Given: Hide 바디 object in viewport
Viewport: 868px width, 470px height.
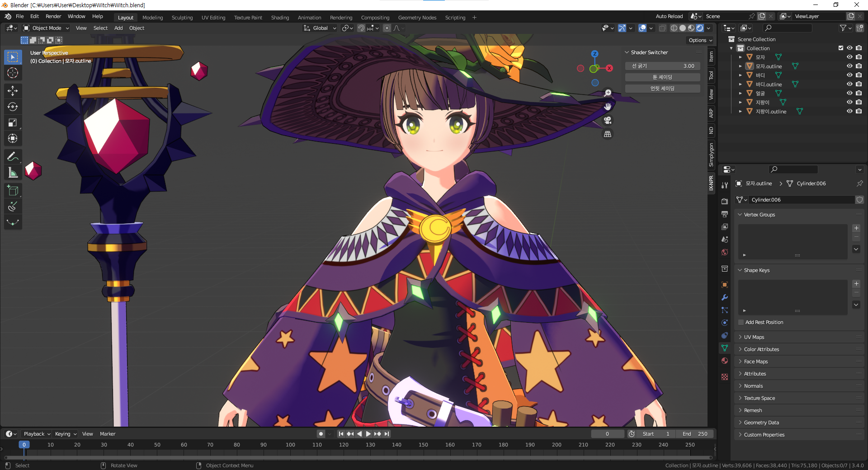Looking at the screenshot, I should [849, 75].
